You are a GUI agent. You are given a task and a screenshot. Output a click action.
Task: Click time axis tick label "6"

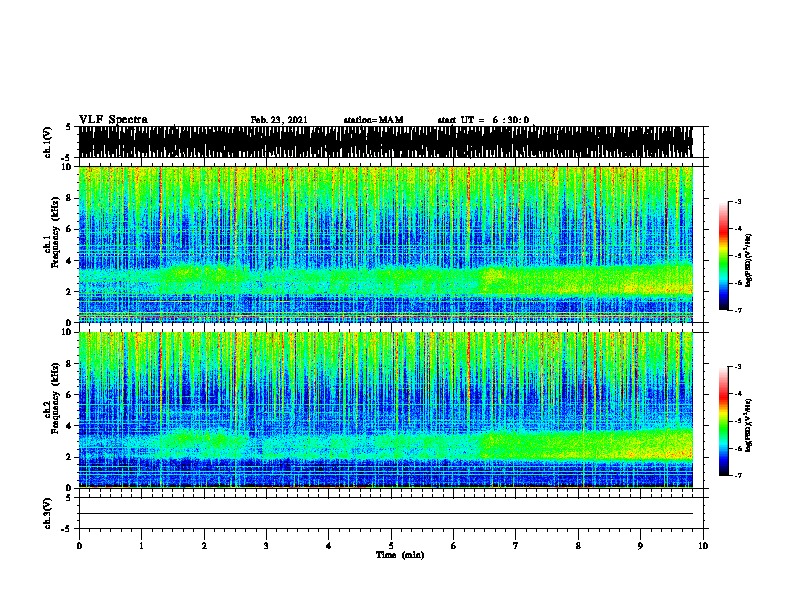(x=454, y=546)
